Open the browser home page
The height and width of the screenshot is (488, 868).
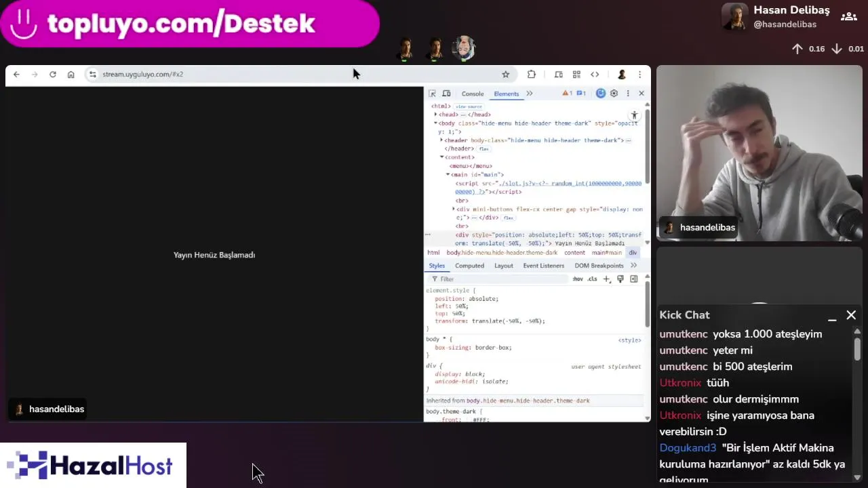tap(71, 75)
